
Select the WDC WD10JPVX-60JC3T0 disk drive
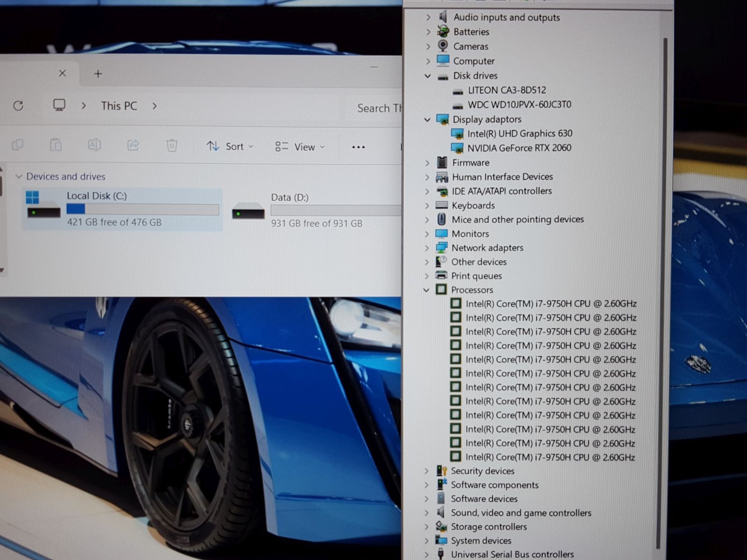pos(520,105)
